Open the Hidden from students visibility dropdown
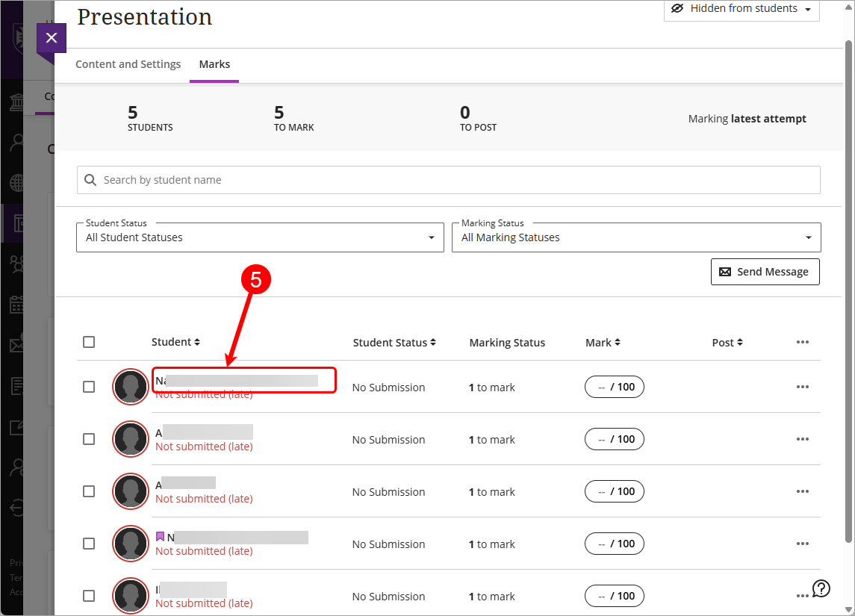Screen dimensions: 855x616 (741, 9)
